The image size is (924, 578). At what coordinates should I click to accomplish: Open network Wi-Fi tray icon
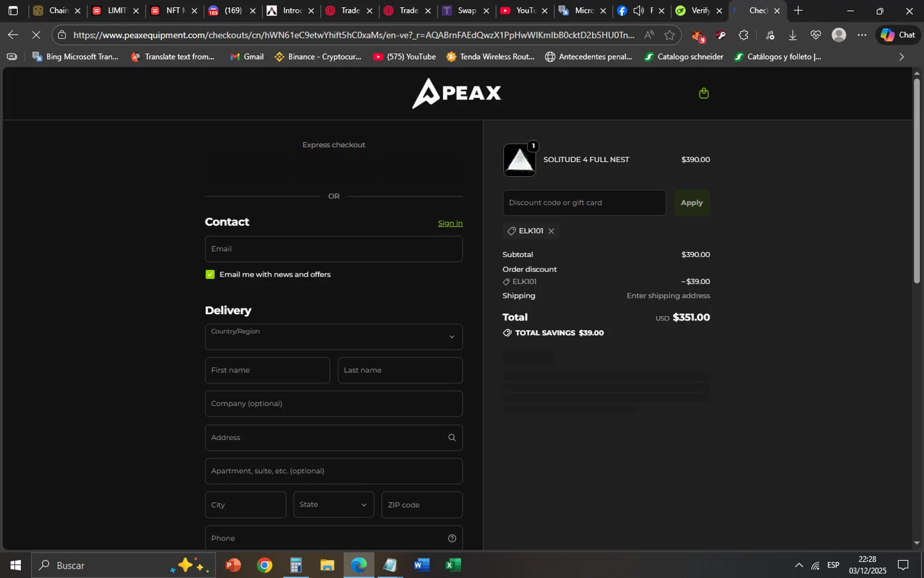(816, 565)
